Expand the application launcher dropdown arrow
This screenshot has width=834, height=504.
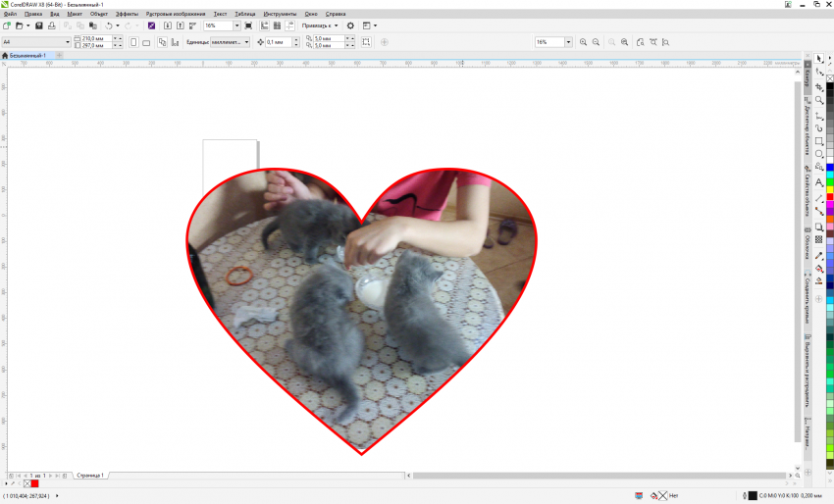(x=375, y=25)
